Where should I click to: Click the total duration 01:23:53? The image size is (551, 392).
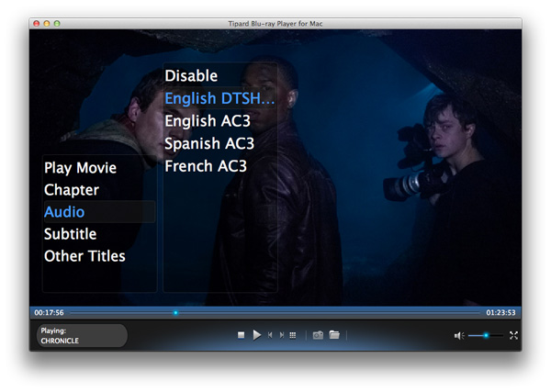point(500,313)
